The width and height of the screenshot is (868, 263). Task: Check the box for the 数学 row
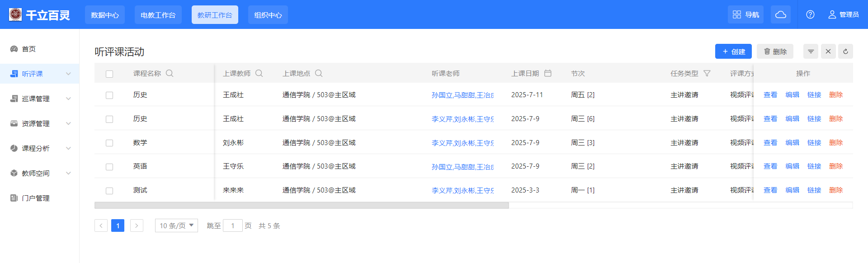coord(109,143)
